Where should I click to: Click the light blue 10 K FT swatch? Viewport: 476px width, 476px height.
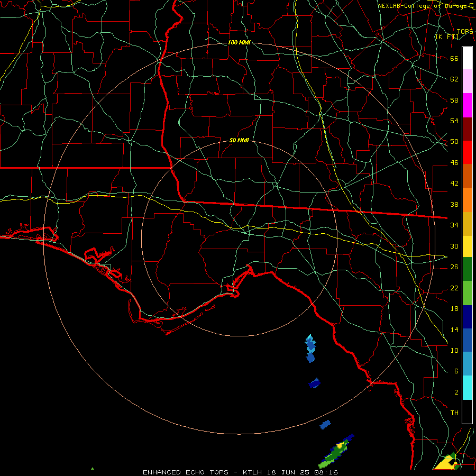pyautogui.click(x=467, y=364)
